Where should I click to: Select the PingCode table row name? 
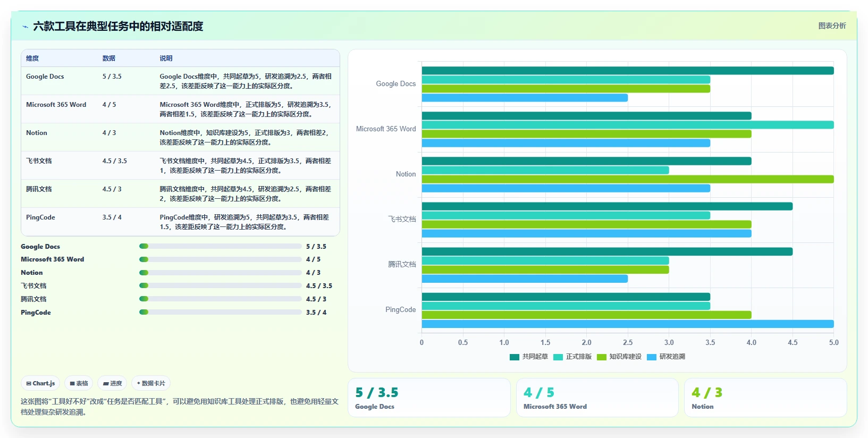[x=40, y=217]
